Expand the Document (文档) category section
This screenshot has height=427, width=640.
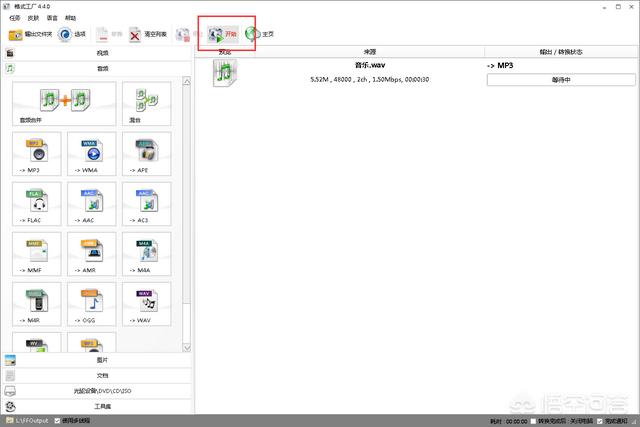point(101,375)
